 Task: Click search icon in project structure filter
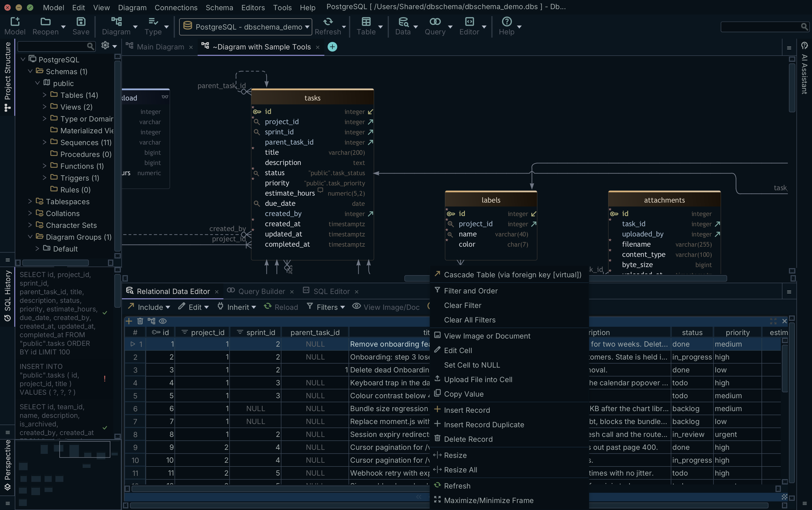tap(90, 46)
